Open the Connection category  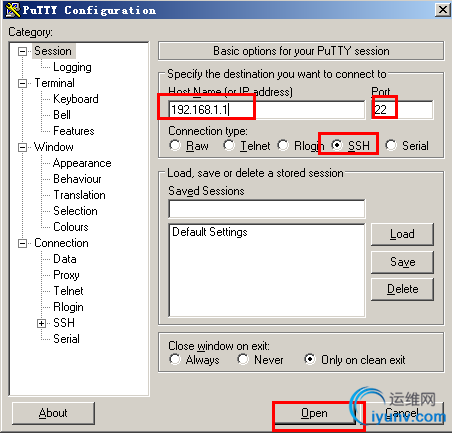[x=61, y=243]
